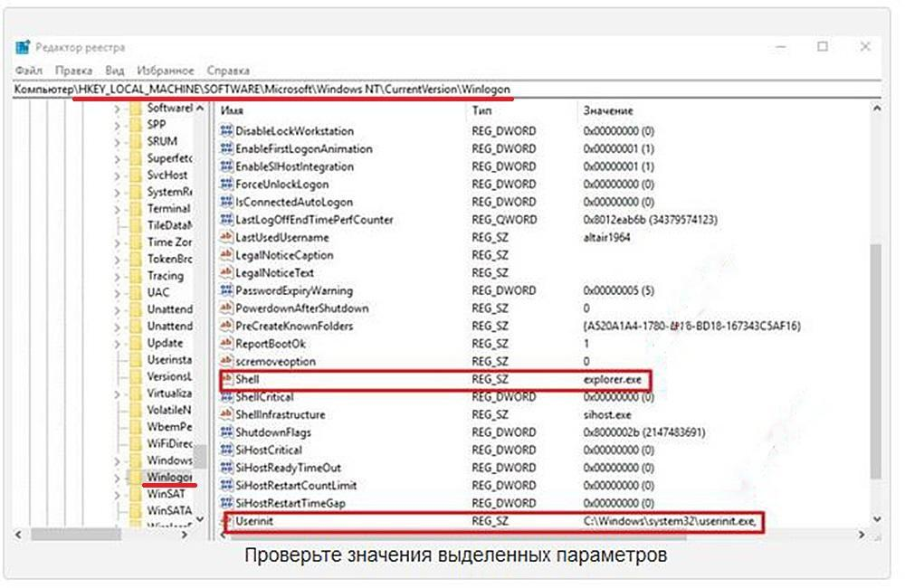Image resolution: width=905 pixels, height=588 pixels.
Task: Select the Time Zones key in tree
Action: 170,242
